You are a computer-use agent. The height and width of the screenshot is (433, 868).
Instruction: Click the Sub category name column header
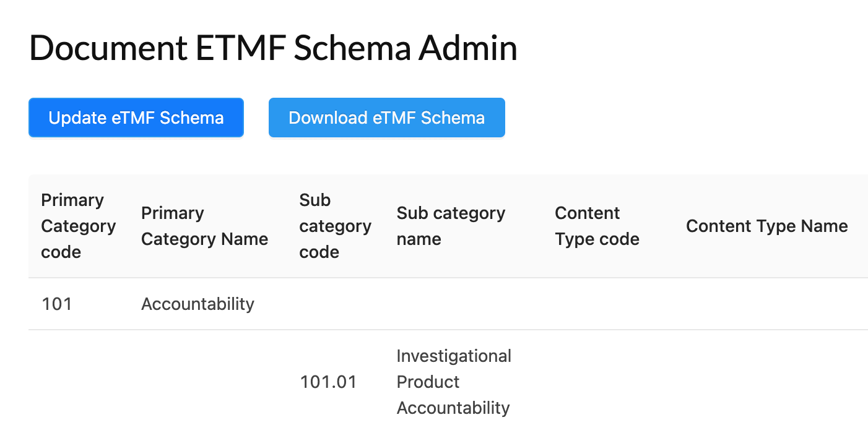tap(451, 226)
